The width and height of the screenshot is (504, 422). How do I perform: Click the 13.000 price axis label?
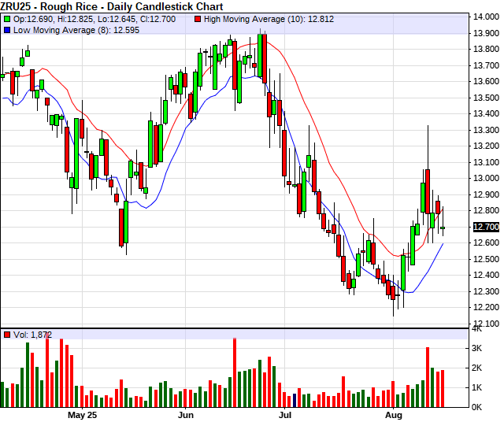point(486,178)
